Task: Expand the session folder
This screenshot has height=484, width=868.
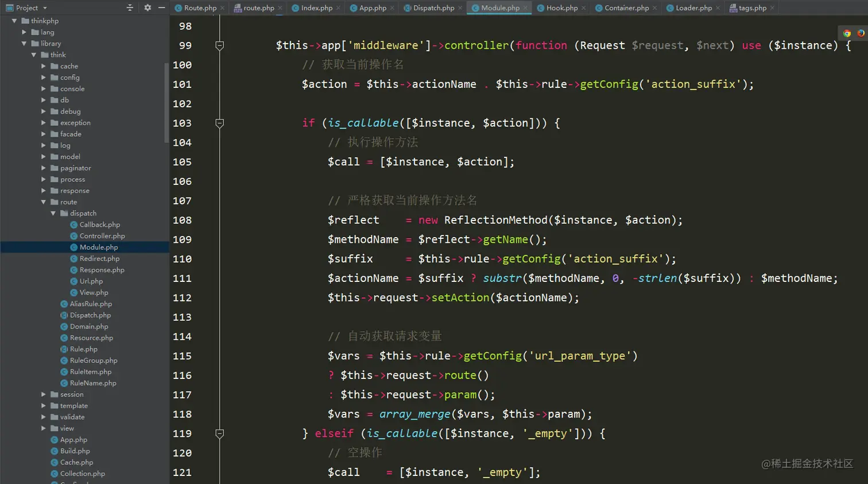Action: (x=44, y=394)
